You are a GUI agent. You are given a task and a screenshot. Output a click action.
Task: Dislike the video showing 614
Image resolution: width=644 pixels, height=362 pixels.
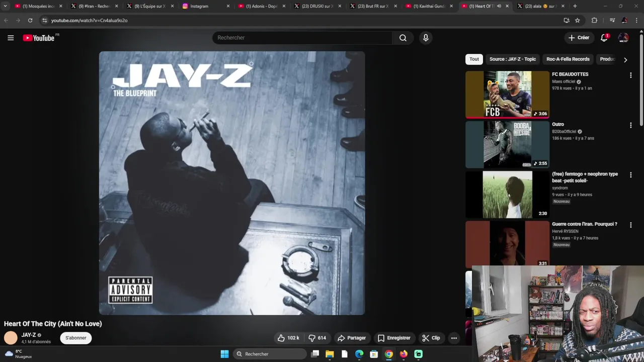[317, 338]
